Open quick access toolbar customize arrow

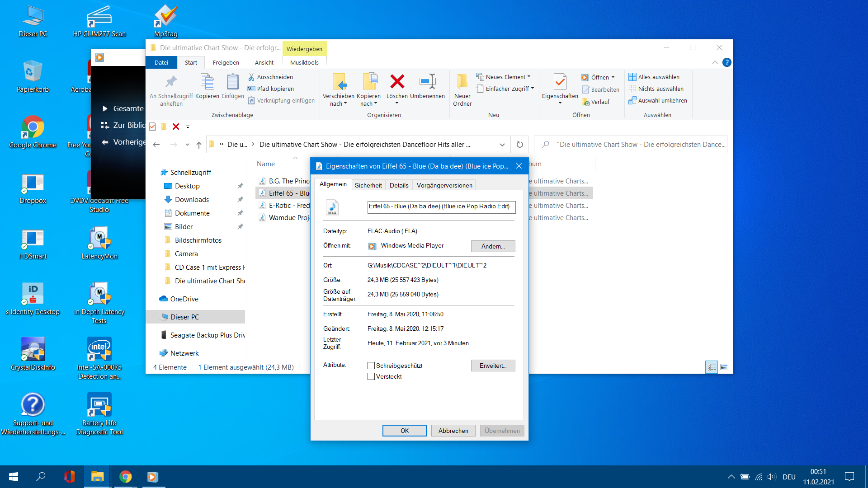tap(188, 127)
